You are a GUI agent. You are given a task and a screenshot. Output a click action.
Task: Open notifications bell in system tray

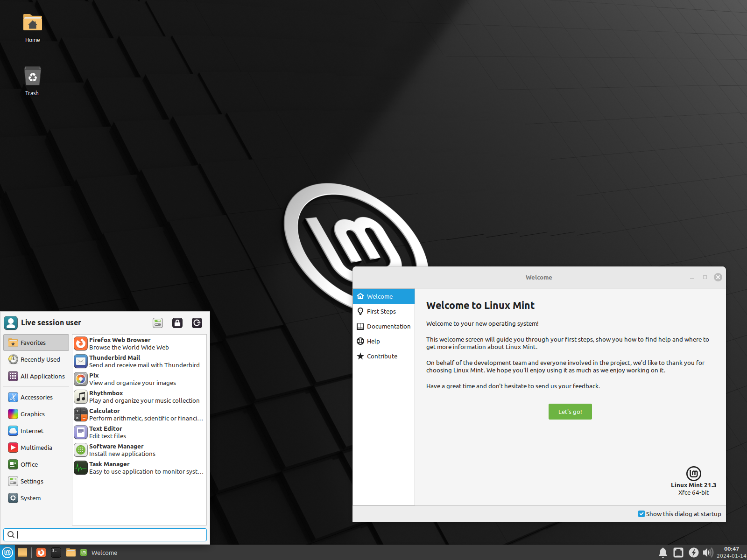[663, 553]
